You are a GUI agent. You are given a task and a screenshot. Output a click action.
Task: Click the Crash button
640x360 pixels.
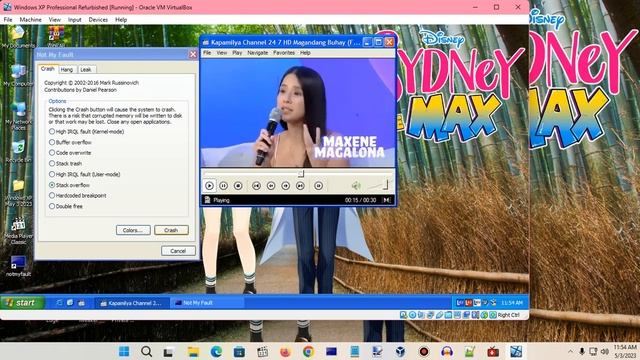tap(171, 230)
